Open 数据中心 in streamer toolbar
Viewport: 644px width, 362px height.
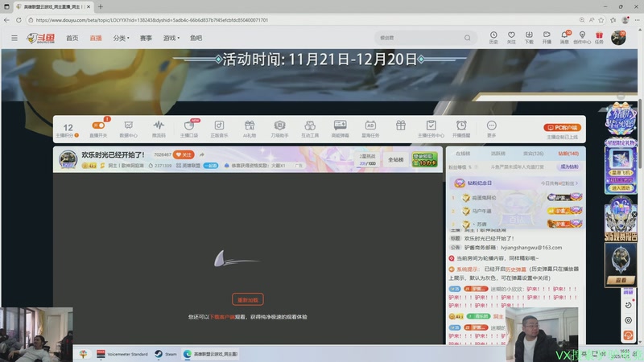point(128,129)
